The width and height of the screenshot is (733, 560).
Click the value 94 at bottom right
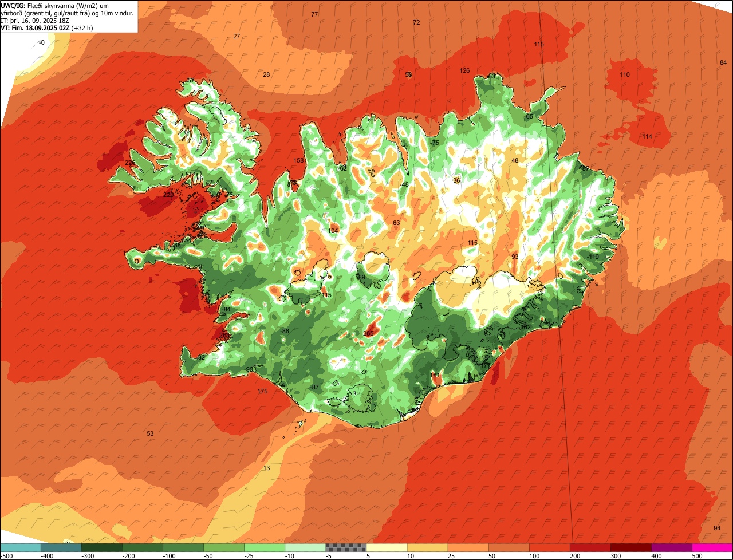pyautogui.click(x=717, y=527)
